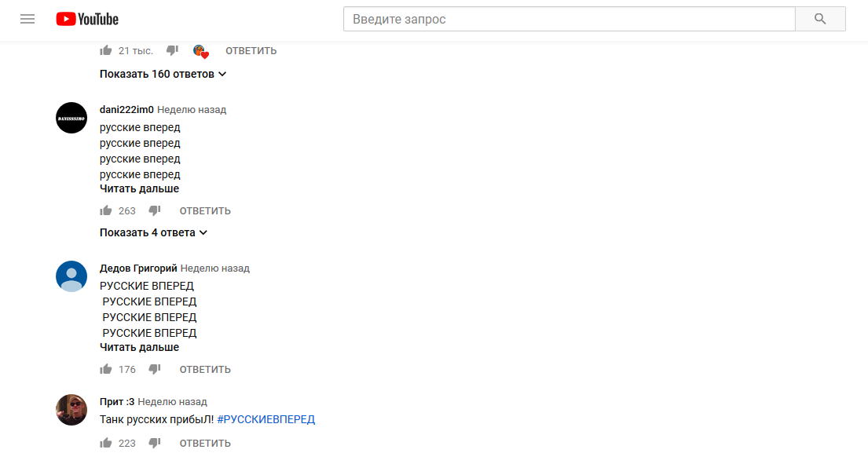This screenshot has width=868, height=464.
Task: Reply to dani222im0's comment
Action: (x=205, y=210)
